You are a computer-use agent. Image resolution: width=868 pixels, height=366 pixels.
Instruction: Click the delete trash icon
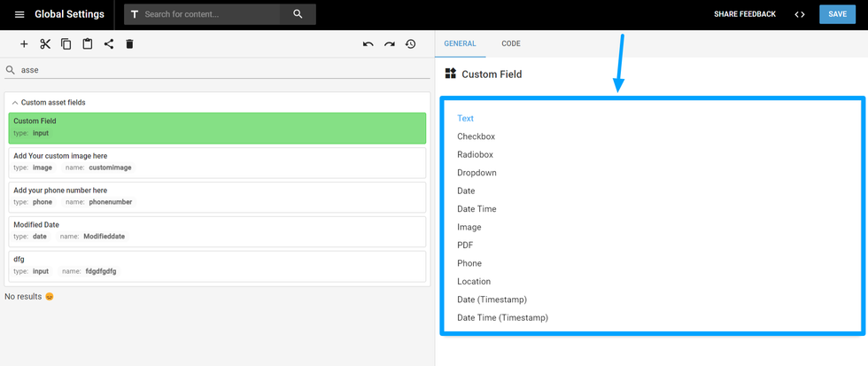coord(129,44)
